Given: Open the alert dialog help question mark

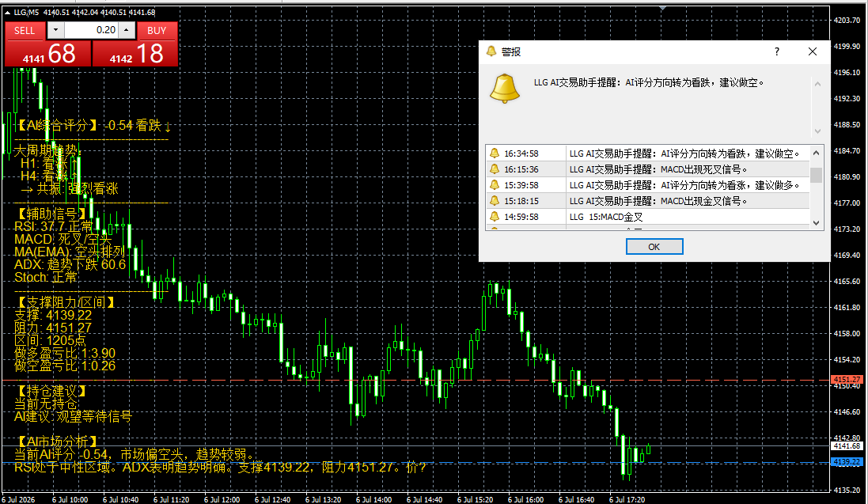Looking at the screenshot, I should pos(777,51).
